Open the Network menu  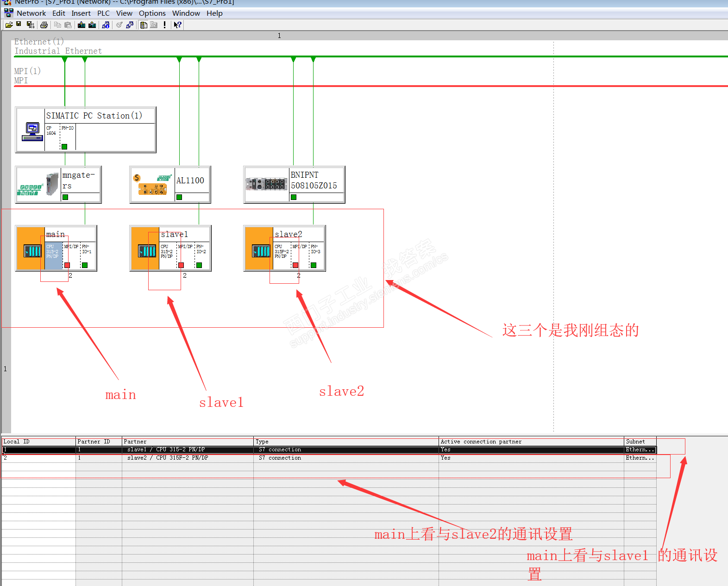(31, 13)
